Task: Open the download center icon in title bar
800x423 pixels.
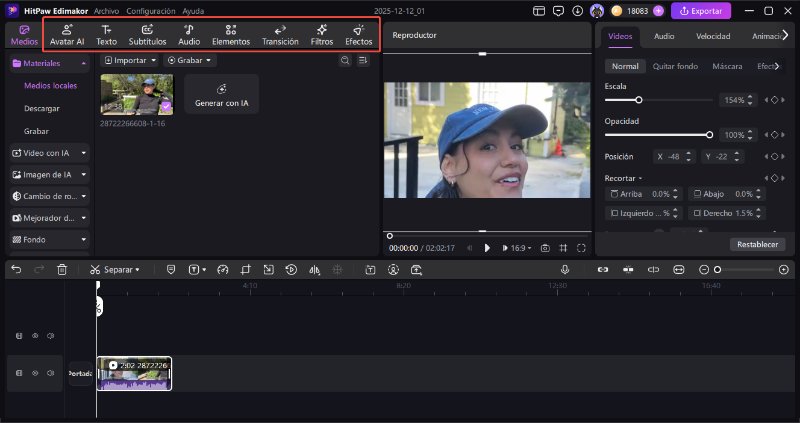Action: (x=578, y=11)
